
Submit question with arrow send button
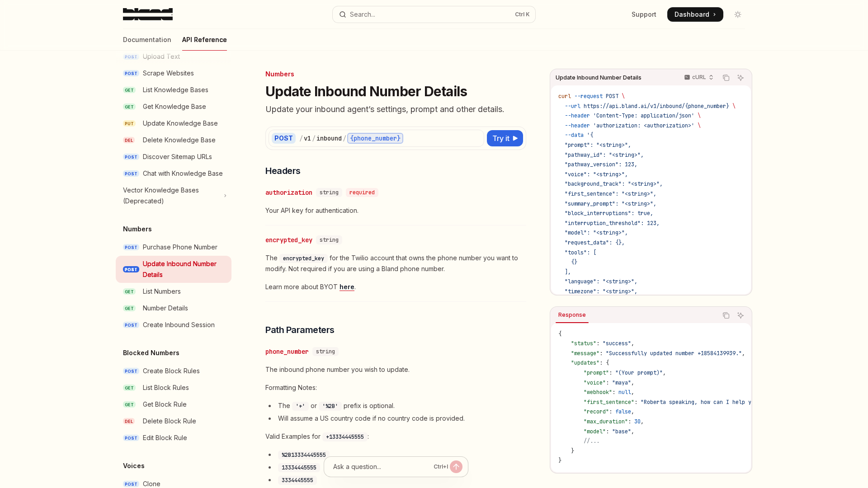[456, 467]
